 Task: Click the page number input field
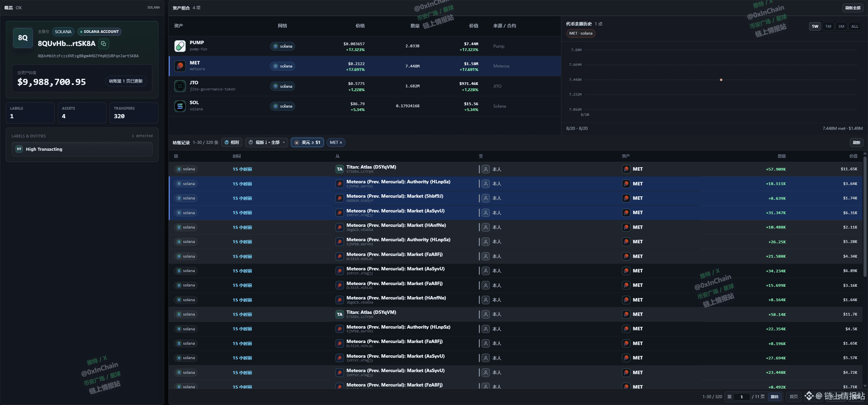tap(742, 397)
